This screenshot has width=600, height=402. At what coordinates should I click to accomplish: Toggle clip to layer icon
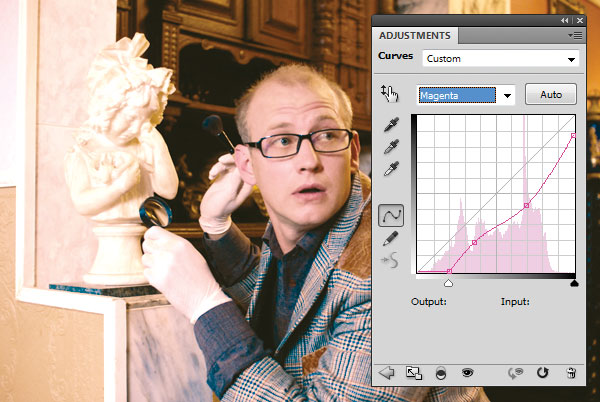(x=441, y=373)
